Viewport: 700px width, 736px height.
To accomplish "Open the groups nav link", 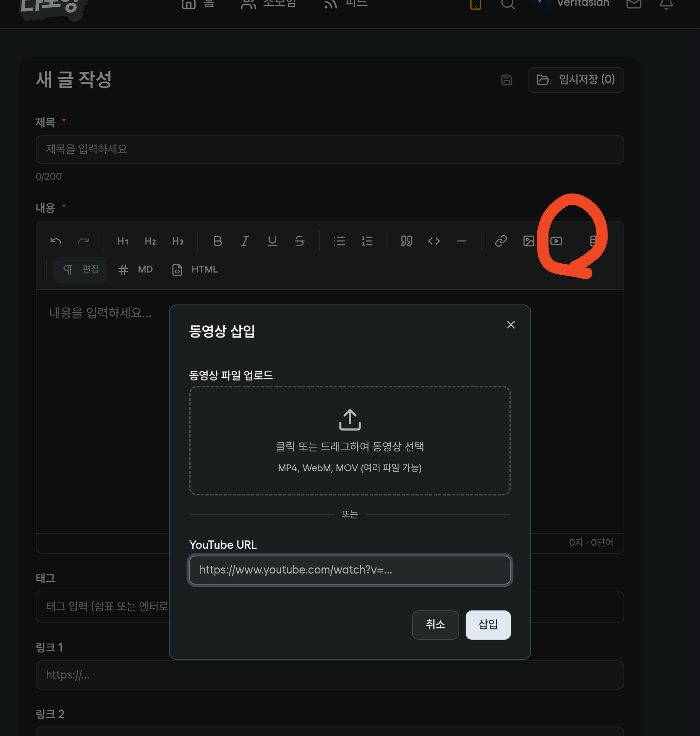I will tap(269, 4).
